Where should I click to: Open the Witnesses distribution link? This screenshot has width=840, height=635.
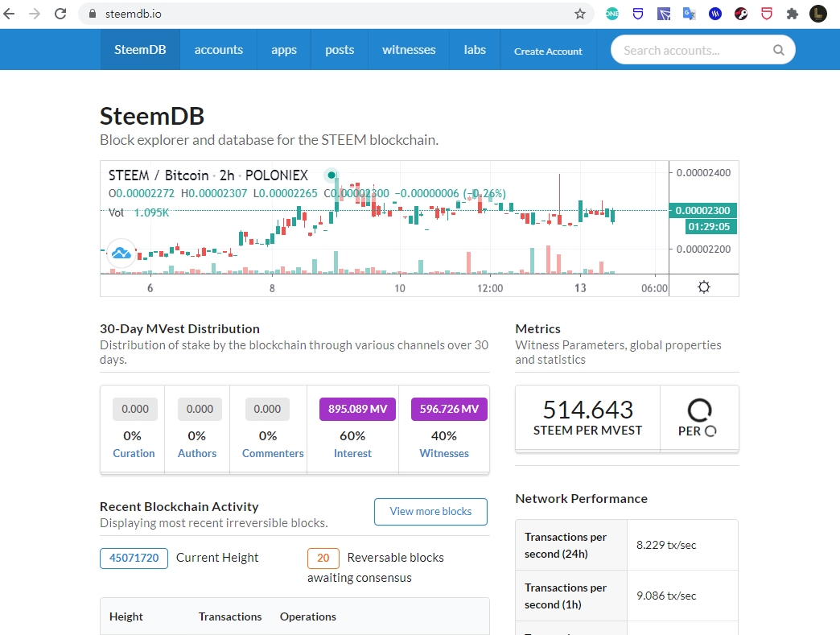click(444, 453)
